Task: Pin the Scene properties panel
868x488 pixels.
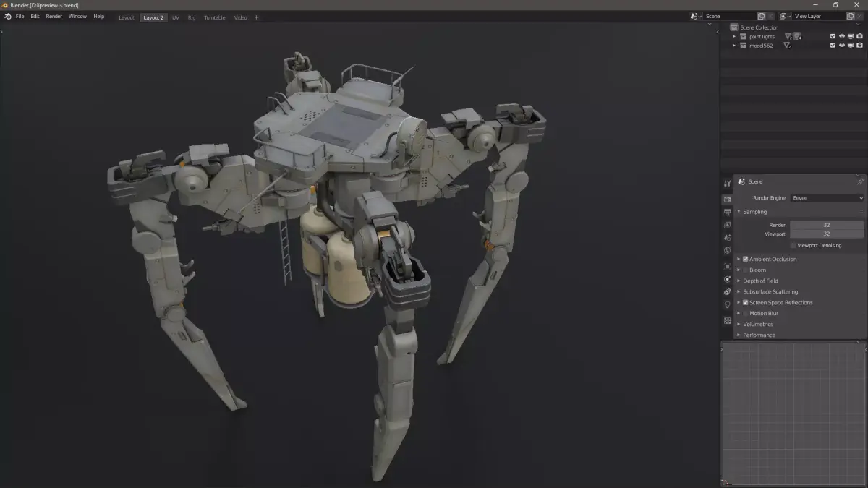Action: (860, 181)
